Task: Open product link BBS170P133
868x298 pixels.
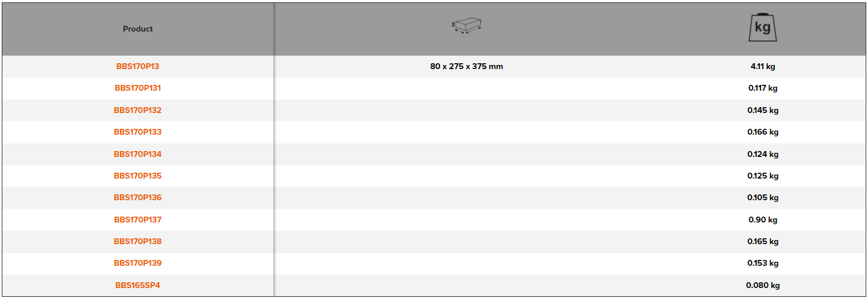Action: 138,132
